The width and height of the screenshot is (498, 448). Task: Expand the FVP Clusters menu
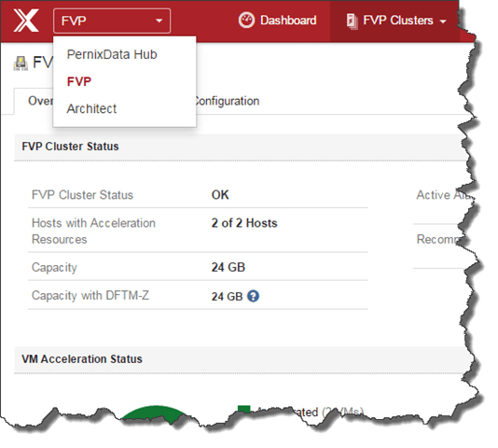(396, 21)
